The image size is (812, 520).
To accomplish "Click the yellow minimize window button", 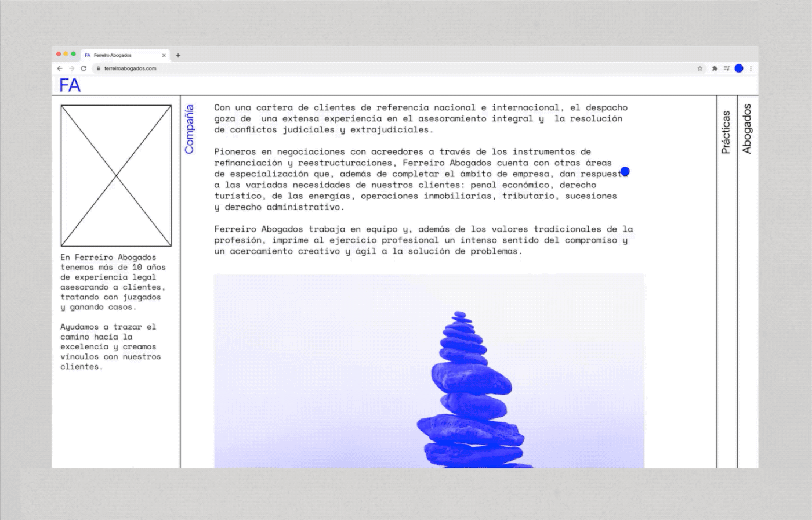I will coord(66,54).
